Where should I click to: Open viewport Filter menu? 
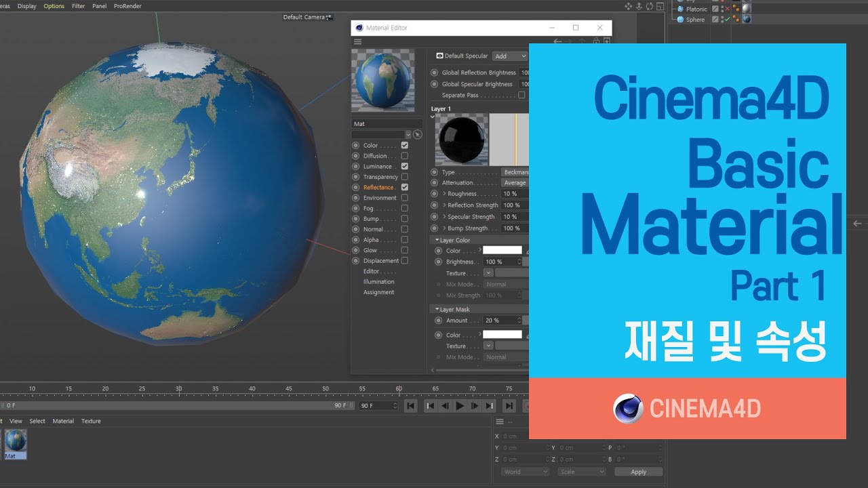[x=79, y=6]
